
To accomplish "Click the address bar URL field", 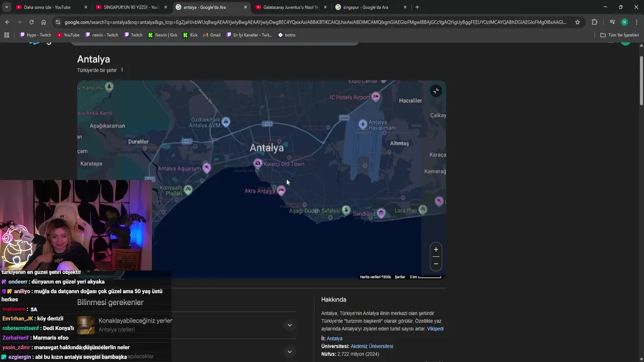I will 315,22.
